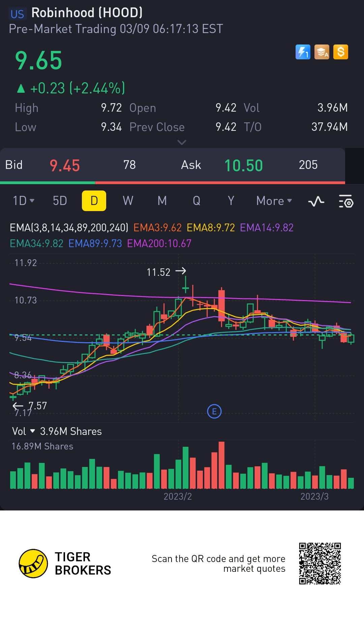Switch to Y yearly chart tab
Viewport: 364px width, 617px height.
click(231, 201)
